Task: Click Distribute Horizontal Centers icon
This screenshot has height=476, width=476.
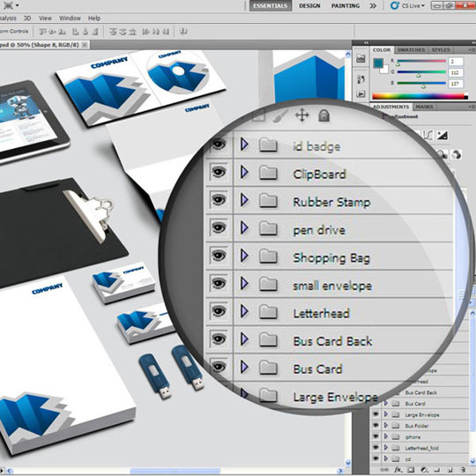Action: point(156,32)
